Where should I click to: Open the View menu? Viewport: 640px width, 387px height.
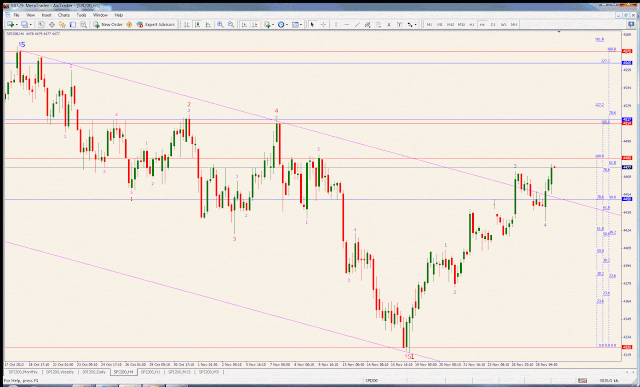tap(31, 15)
